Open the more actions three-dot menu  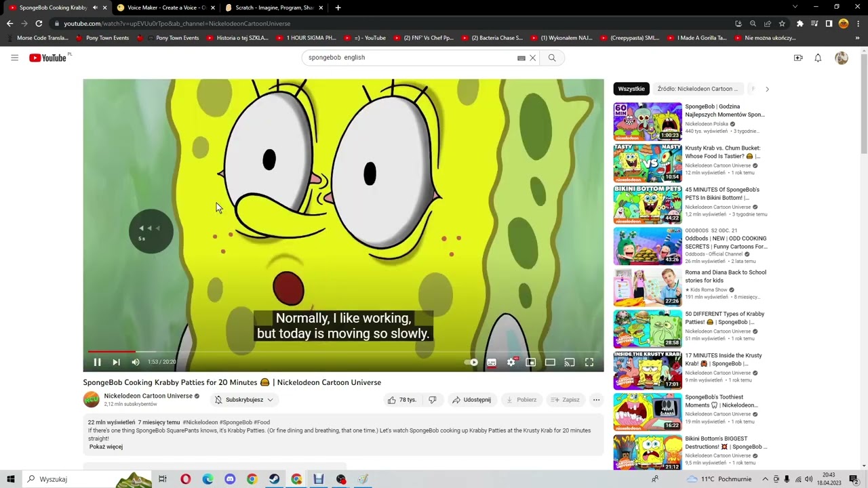[x=596, y=400]
